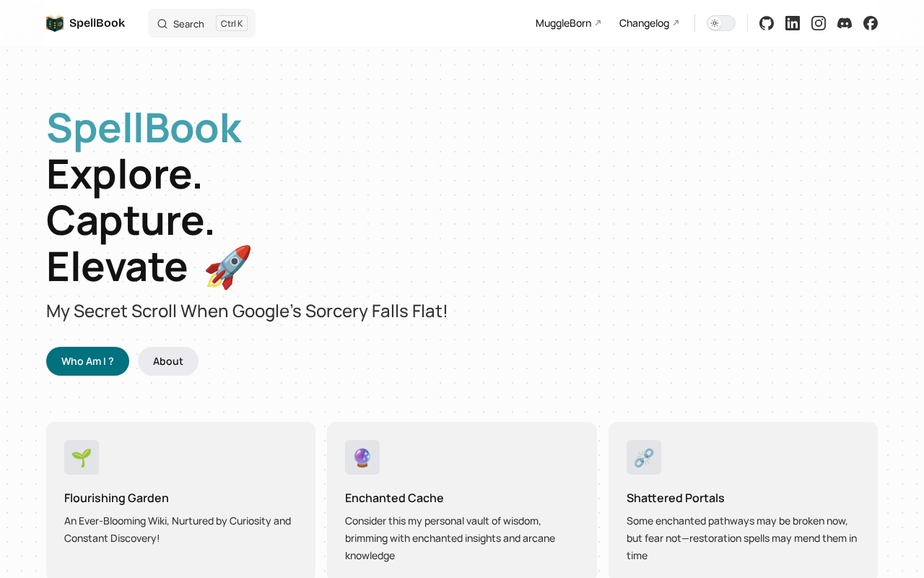Open the Flourishing Garden card title
The image size is (924, 578).
pos(116,498)
